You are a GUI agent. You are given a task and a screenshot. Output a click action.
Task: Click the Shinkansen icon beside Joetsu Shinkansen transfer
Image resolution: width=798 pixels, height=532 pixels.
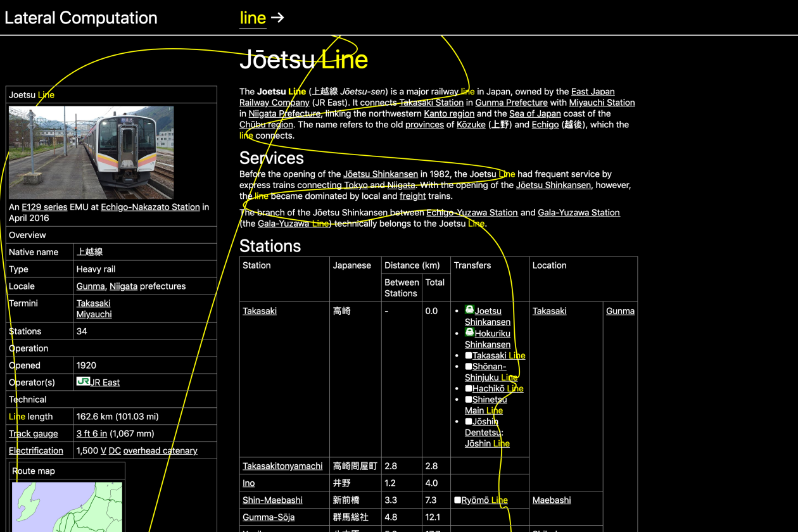(469, 310)
